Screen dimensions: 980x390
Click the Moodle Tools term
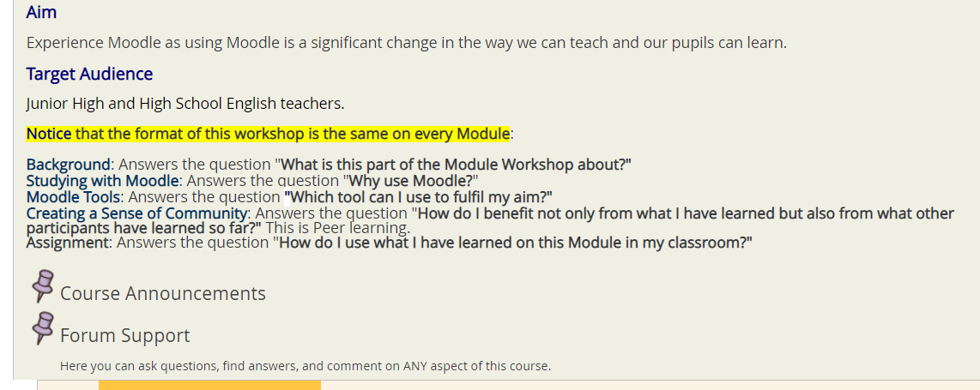pos(73,197)
